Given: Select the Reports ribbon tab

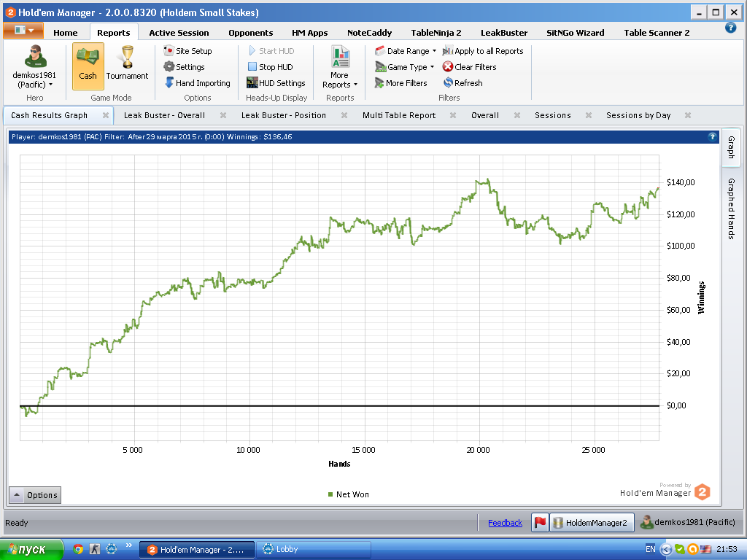Looking at the screenshot, I should click(x=113, y=33).
